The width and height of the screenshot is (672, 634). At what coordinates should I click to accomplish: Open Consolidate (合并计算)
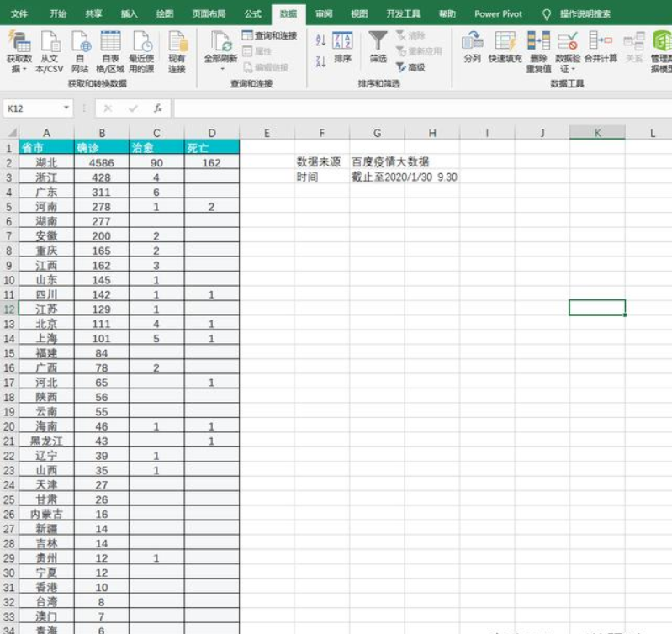click(601, 48)
